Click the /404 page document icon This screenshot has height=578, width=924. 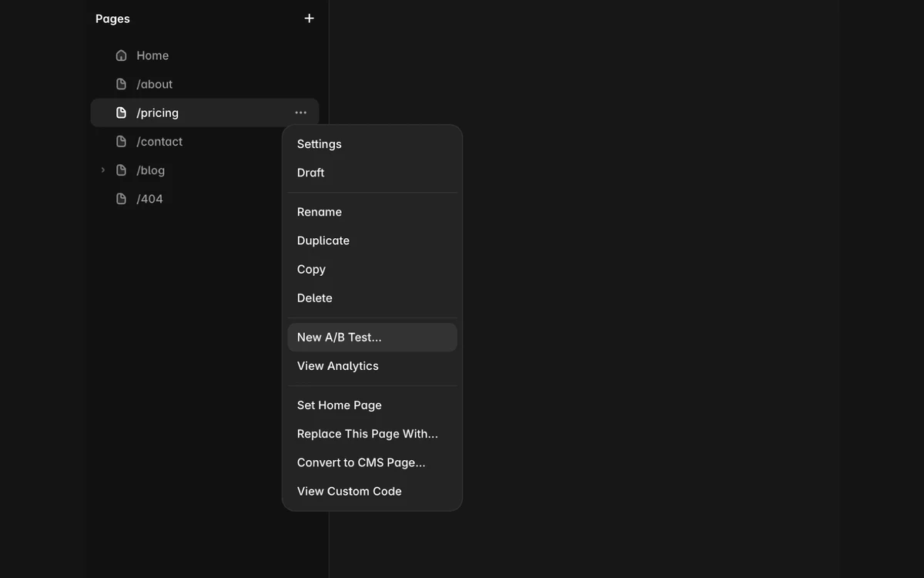[121, 199]
